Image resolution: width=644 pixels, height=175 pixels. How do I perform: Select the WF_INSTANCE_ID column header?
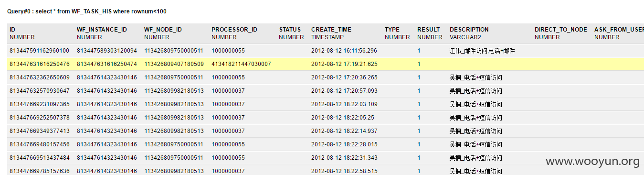point(102,30)
